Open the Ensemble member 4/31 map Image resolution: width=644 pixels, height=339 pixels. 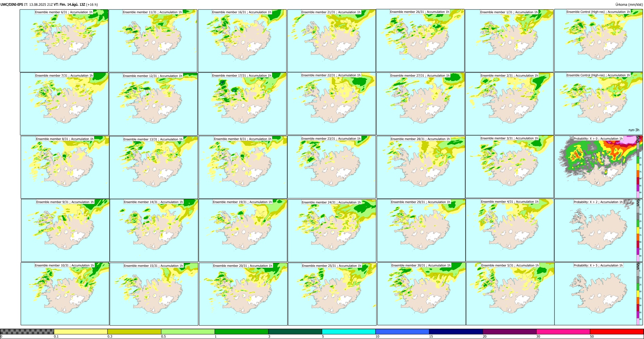coord(510,230)
